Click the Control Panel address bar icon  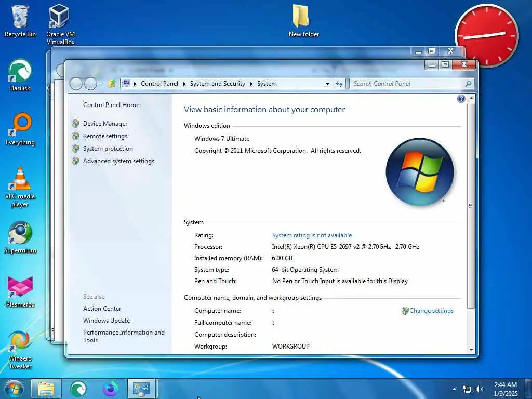click(x=126, y=84)
